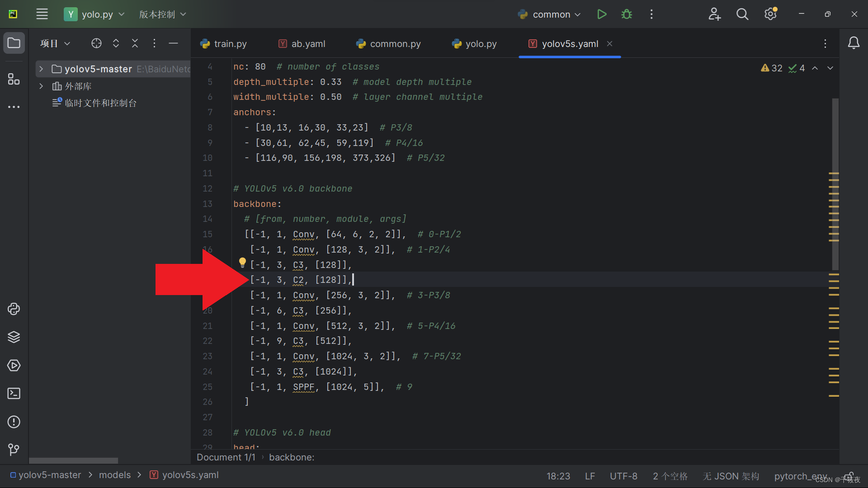Switch to the common.py tab

[x=389, y=44]
